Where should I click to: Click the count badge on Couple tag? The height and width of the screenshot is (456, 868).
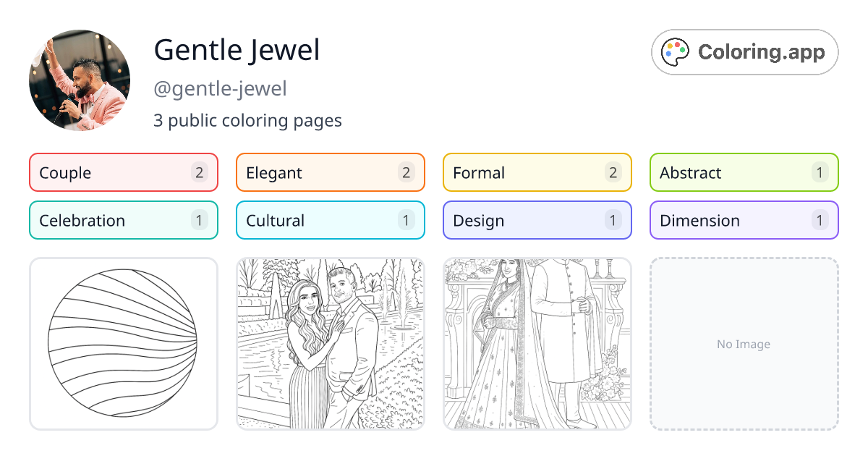point(198,172)
